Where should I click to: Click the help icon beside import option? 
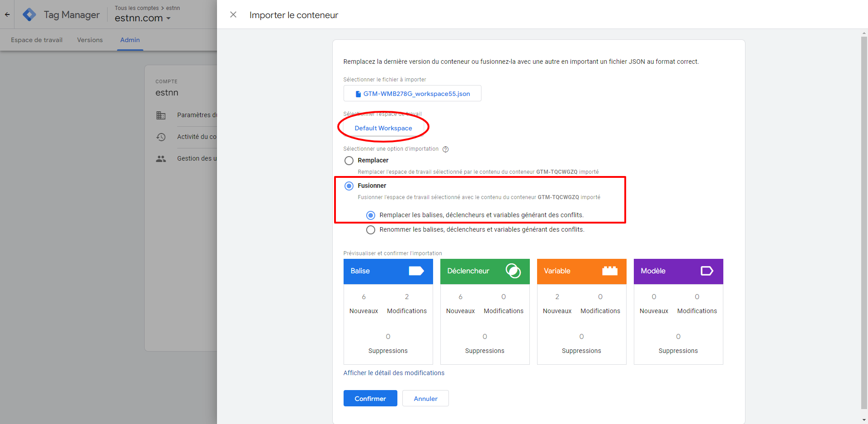pos(445,149)
